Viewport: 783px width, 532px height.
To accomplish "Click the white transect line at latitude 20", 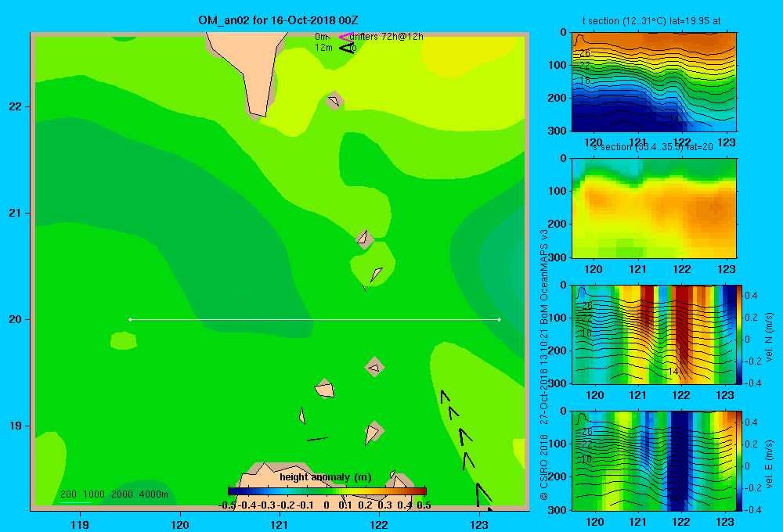I will (315, 319).
